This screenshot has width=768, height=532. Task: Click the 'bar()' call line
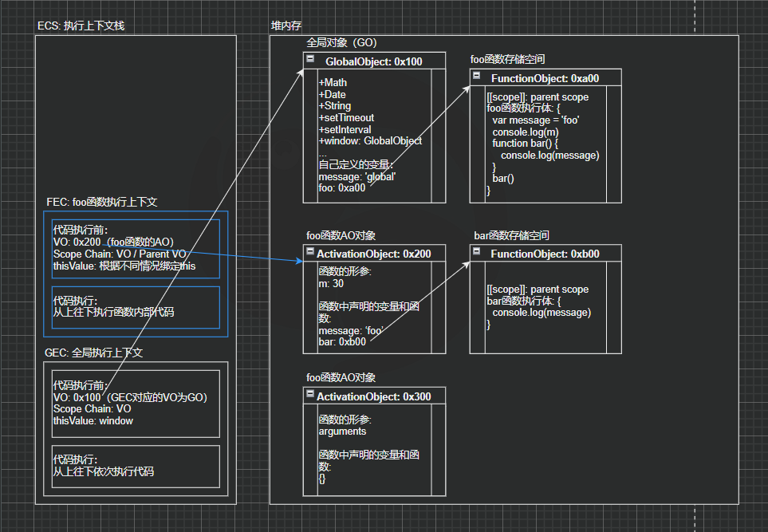503,178
